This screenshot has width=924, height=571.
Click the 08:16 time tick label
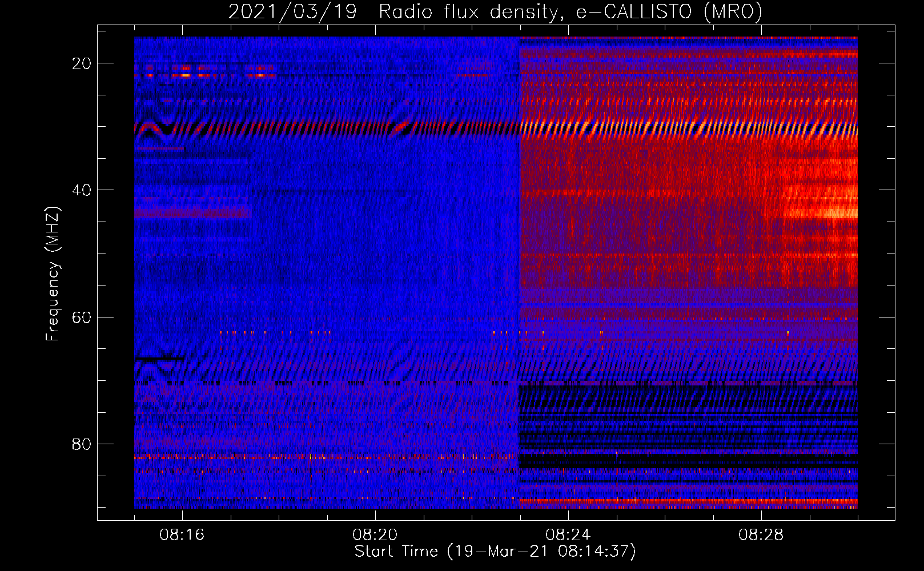tap(182, 535)
